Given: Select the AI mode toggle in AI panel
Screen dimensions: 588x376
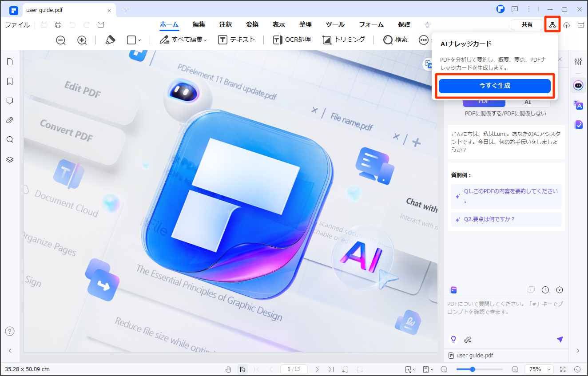Looking at the screenshot, I should coord(528,102).
